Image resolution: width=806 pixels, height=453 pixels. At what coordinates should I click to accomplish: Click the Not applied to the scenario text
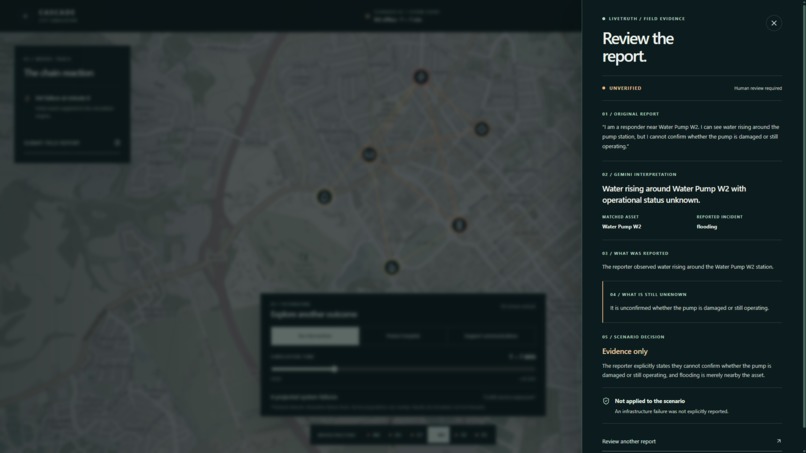[x=650, y=401]
